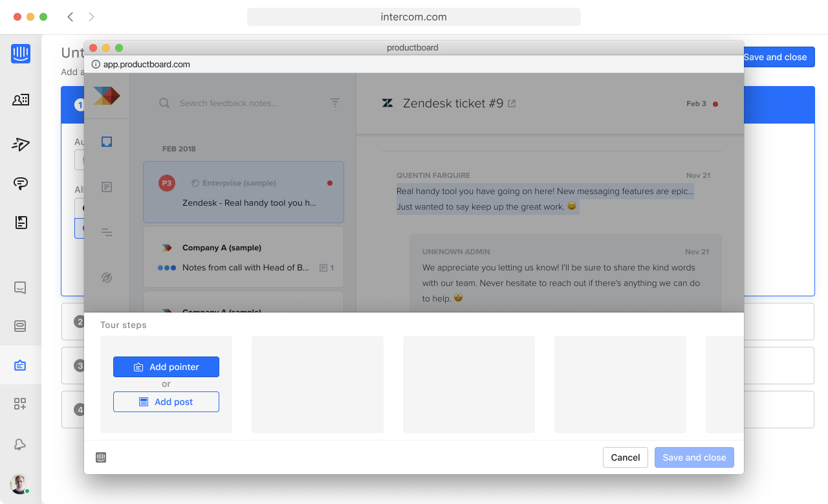Image resolution: width=828 pixels, height=504 pixels.
Task: Open the Intercom stacked panel icon
Action: click(x=20, y=326)
